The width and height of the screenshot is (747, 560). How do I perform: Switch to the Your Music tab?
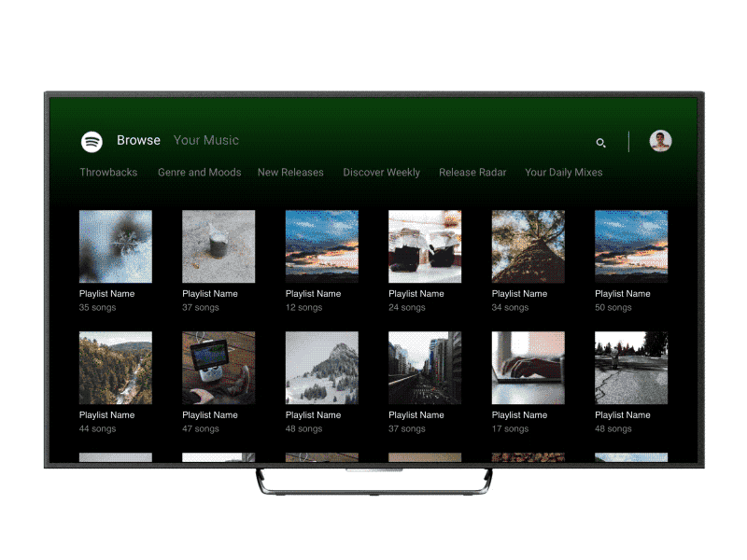click(206, 141)
